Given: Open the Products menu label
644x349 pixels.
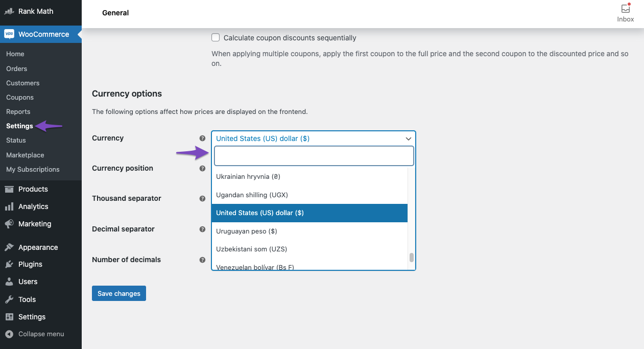Looking at the screenshot, I should click(x=33, y=189).
